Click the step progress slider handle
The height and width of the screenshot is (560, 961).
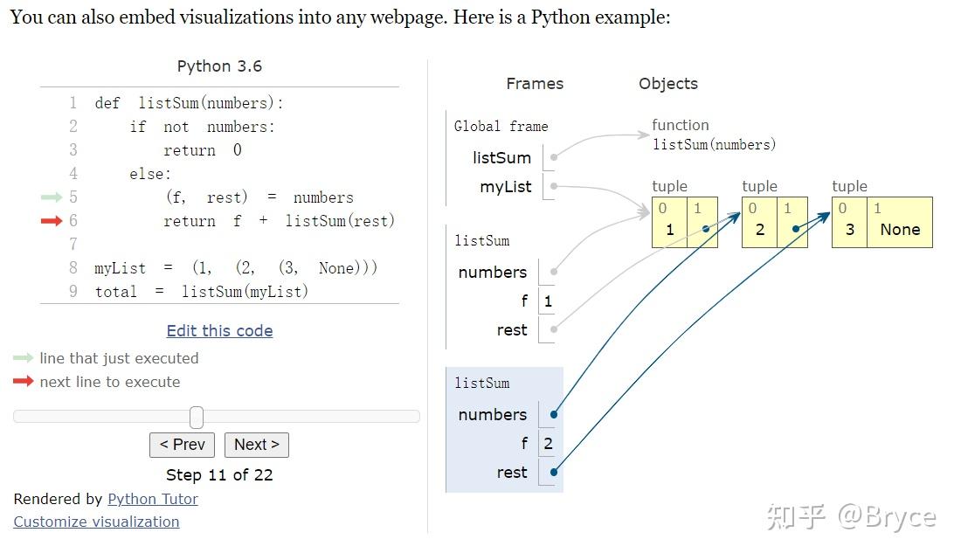point(196,417)
